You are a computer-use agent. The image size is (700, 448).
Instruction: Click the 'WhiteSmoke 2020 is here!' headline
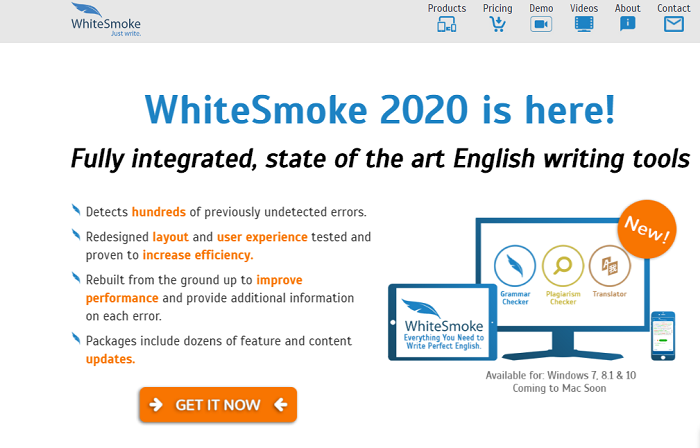click(380, 110)
